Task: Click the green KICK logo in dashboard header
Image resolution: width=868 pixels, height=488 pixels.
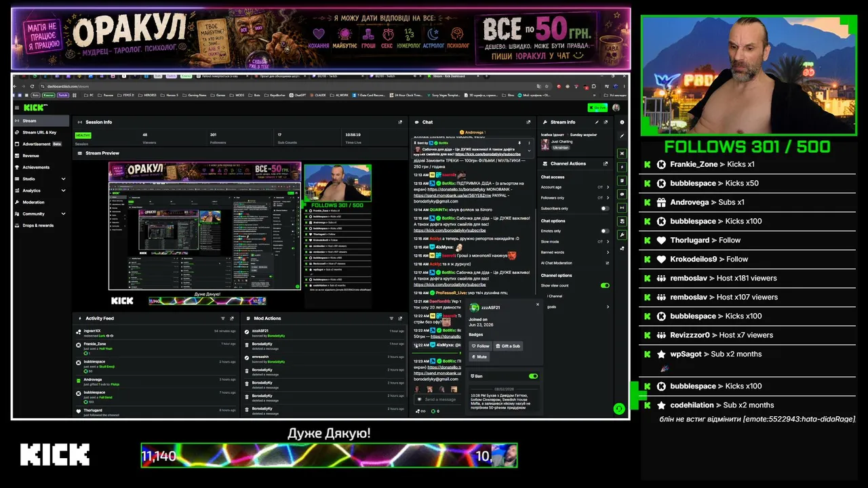Action: tap(35, 107)
